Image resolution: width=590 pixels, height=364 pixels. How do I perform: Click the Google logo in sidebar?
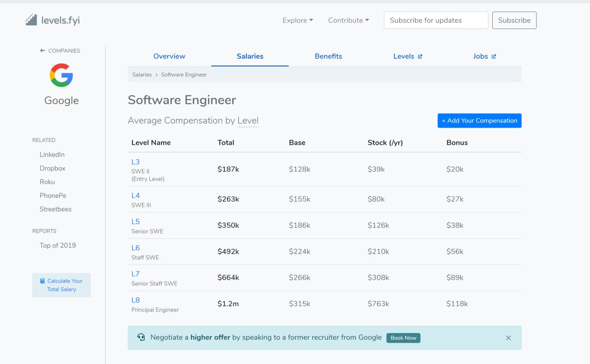61,75
